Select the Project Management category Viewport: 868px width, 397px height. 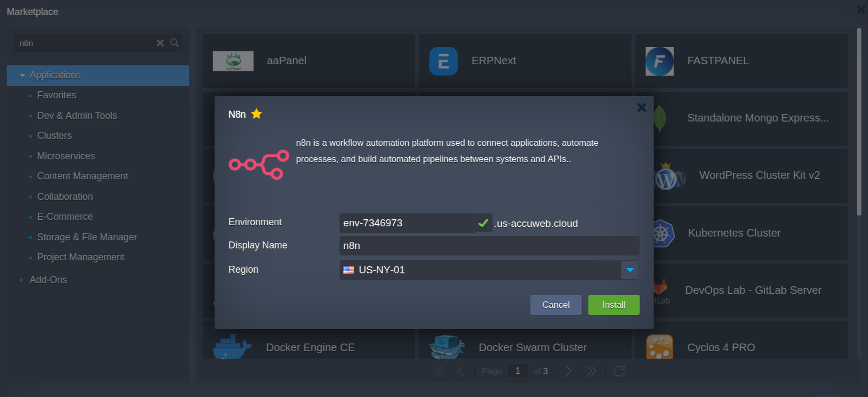tap(81, 257)
